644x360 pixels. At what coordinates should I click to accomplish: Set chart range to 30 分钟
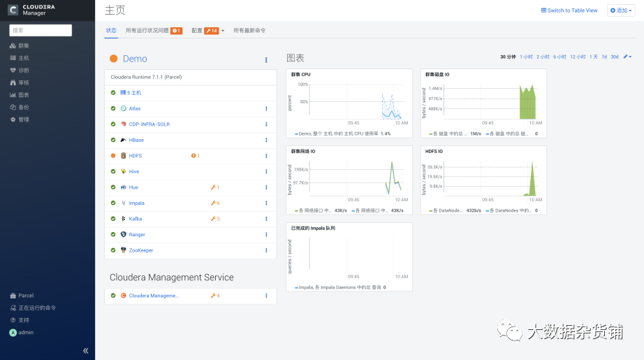(x=508, y=57)
